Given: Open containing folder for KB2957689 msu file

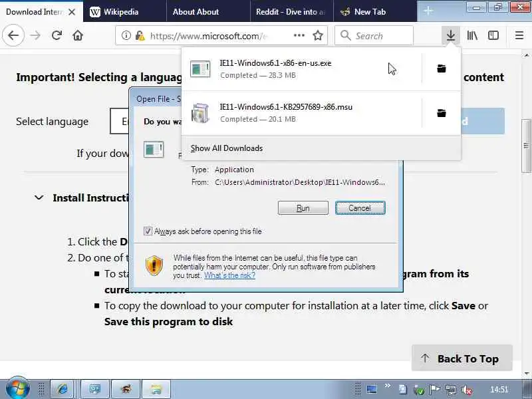Looking at the screenshot, I should pos(442,113).
